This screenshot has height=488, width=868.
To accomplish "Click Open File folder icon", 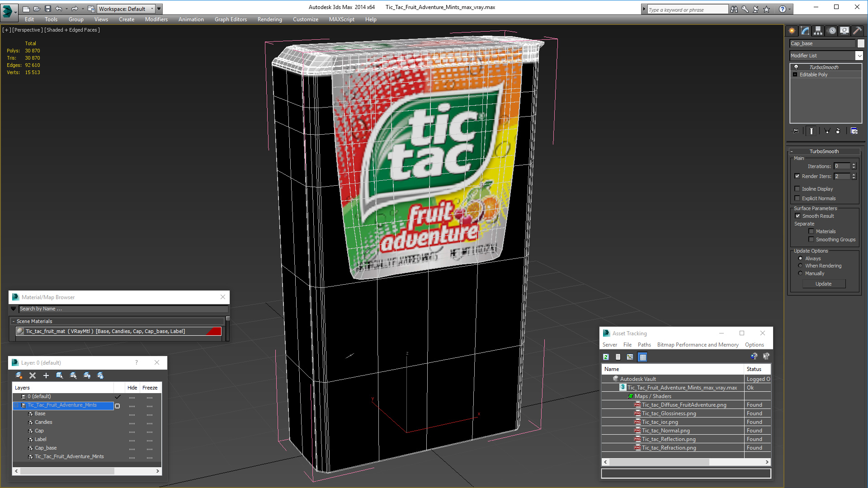I will (x=37, y=9).
